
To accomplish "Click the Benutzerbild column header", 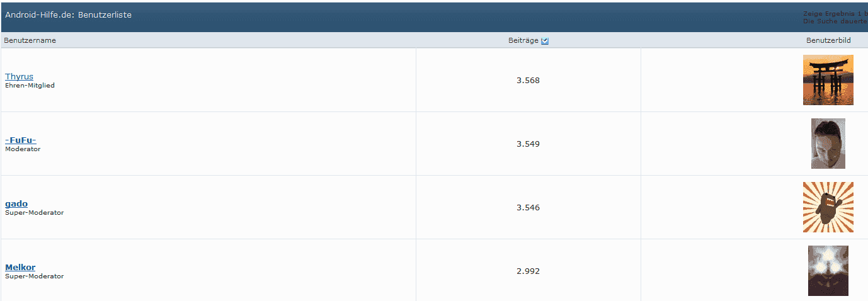I will (828, 40).
